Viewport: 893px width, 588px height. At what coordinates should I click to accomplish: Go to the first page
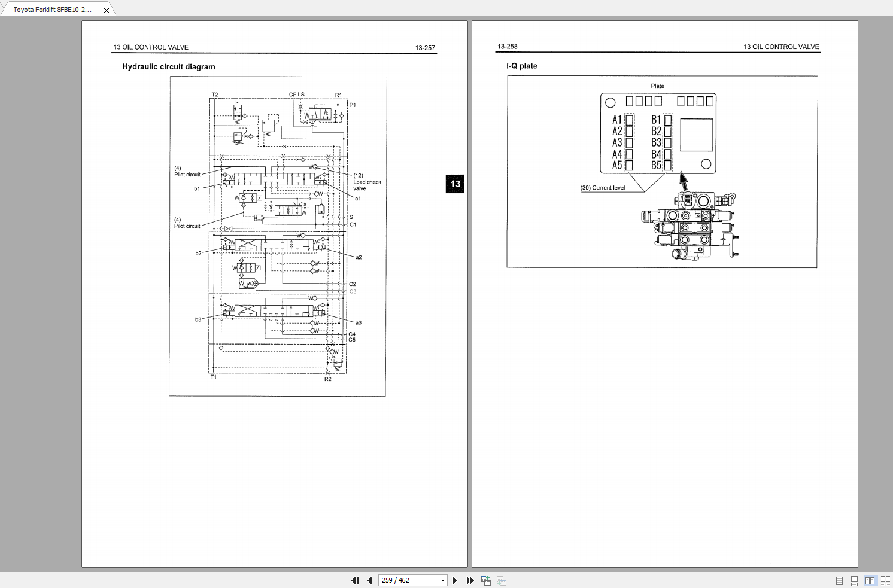click(355, 580)
